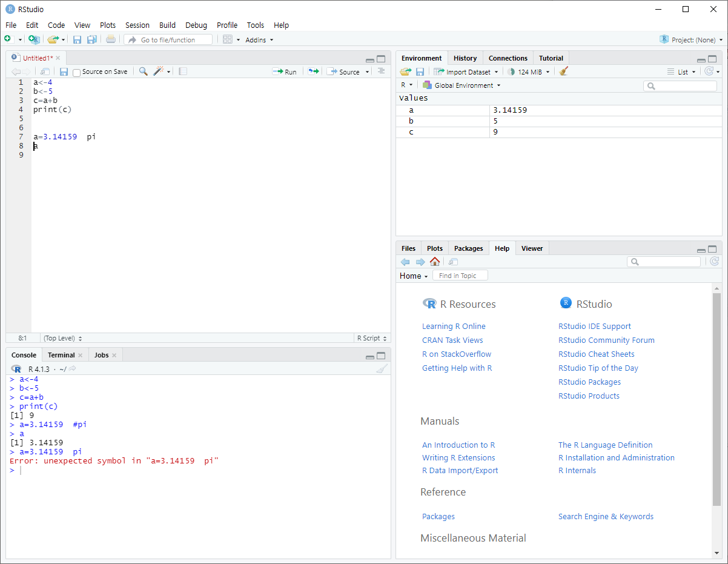Maximize the Console pane

pyautogui.click(x=381, y=356)
